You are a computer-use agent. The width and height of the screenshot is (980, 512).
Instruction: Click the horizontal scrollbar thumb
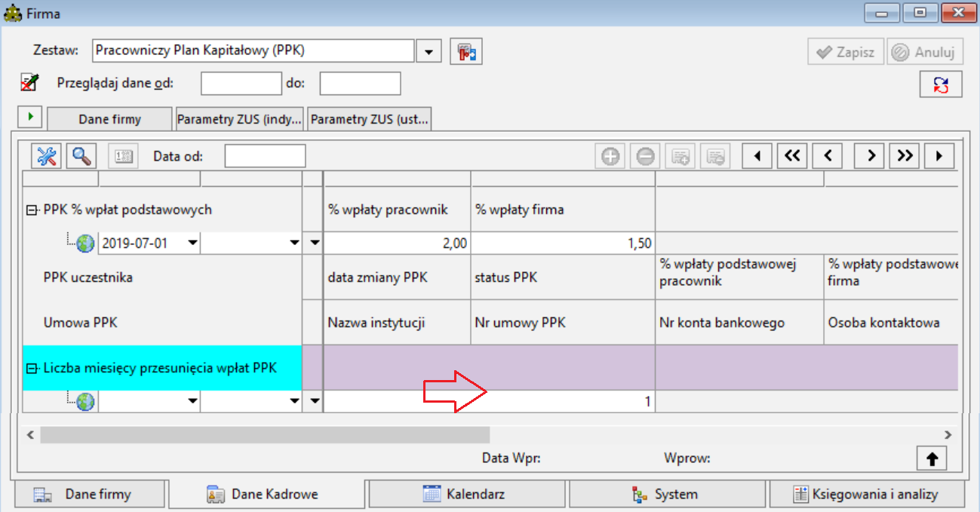265,435
